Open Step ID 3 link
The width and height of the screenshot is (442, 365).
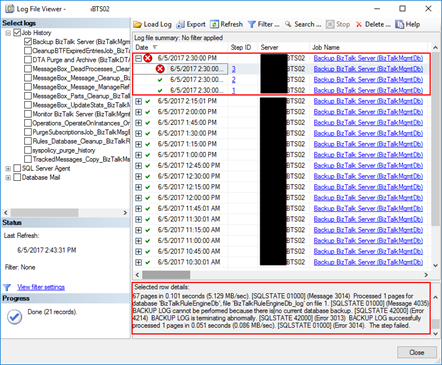tap(233, 69)
